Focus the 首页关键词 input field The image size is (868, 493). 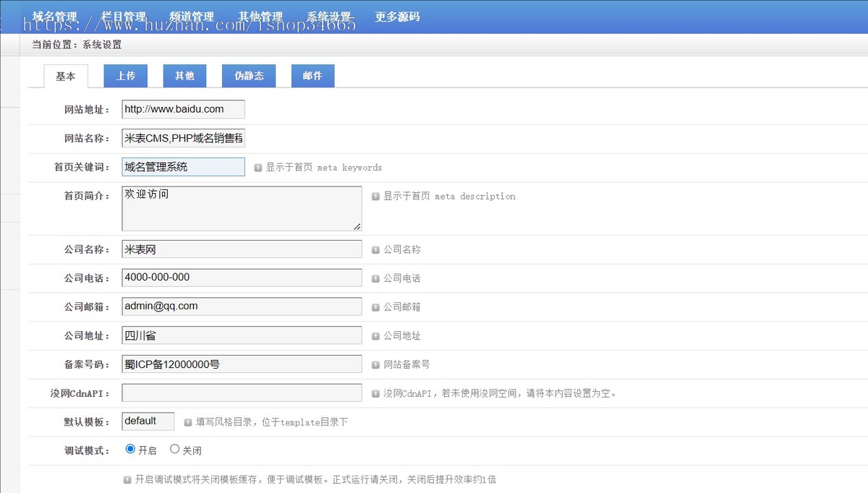tap(183, 167)
